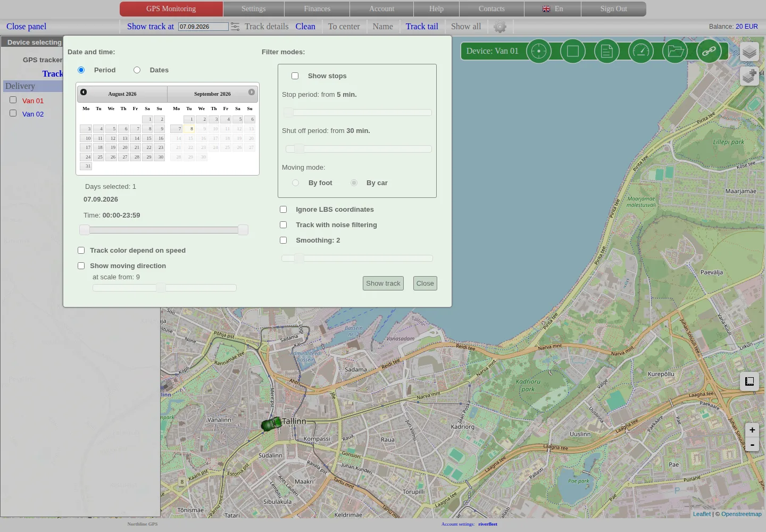Click Show track at link

(151, 27)
